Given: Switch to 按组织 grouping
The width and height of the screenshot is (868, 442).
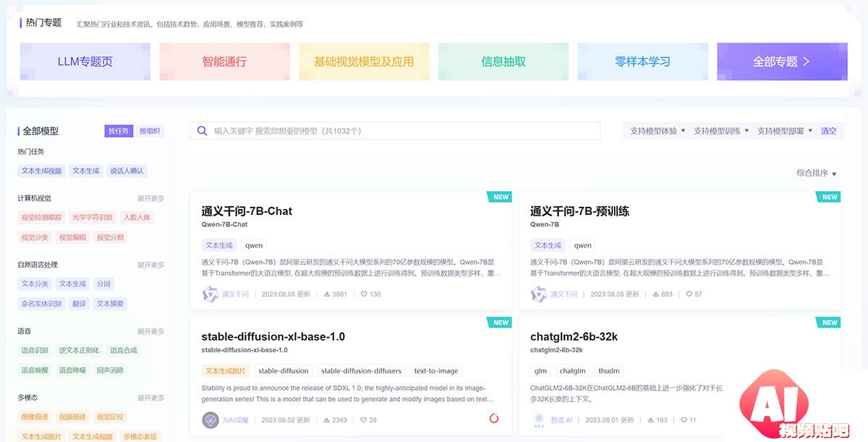Looking at the screenshot, I should pos(150,131).
